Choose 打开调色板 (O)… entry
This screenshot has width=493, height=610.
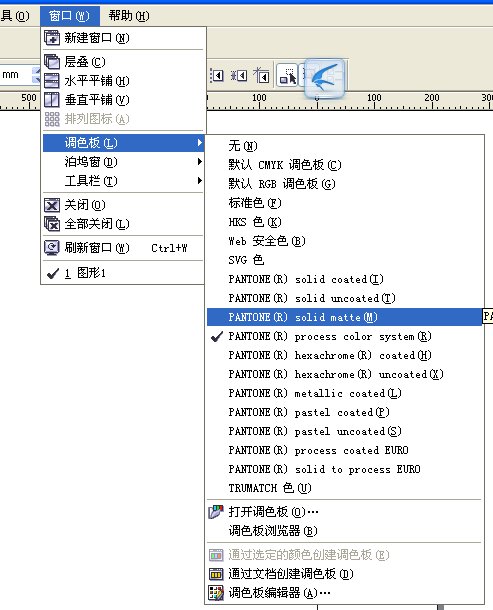[344, 512]
